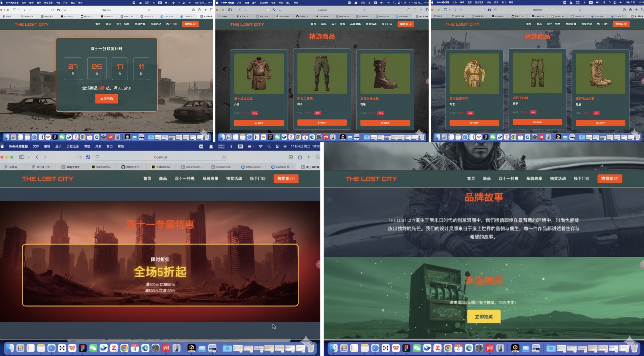644x356 pixels.
Task: Open WeChat in the bottom-left dock
Action: (93, 348)
